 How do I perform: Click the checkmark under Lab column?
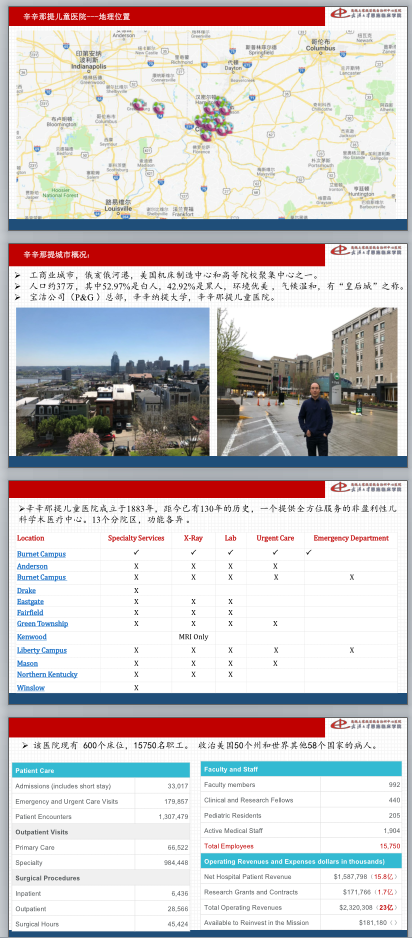click(x=230, y=553)
